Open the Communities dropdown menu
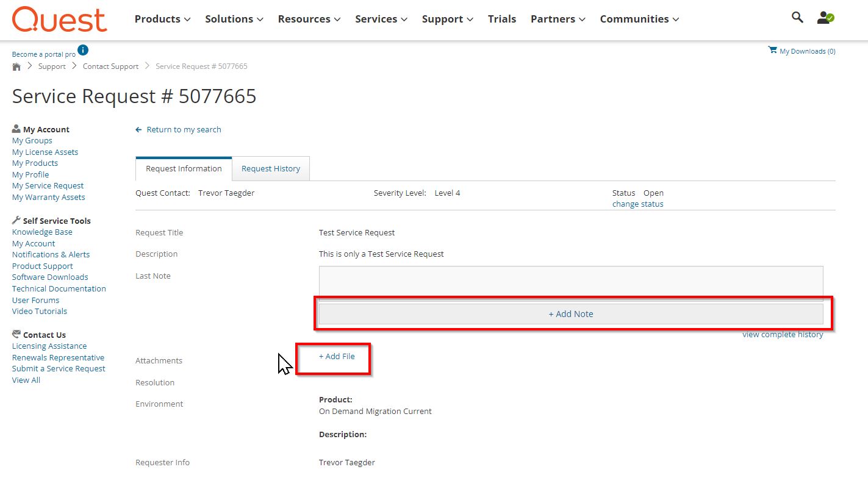The width and height of the screenshot is (868, 489). [639, 20]
